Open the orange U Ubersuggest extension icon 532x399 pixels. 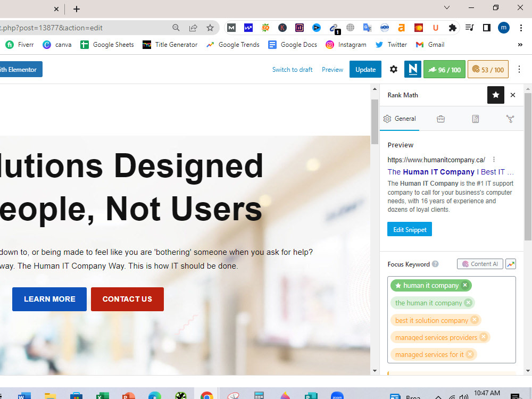point(436,28)
